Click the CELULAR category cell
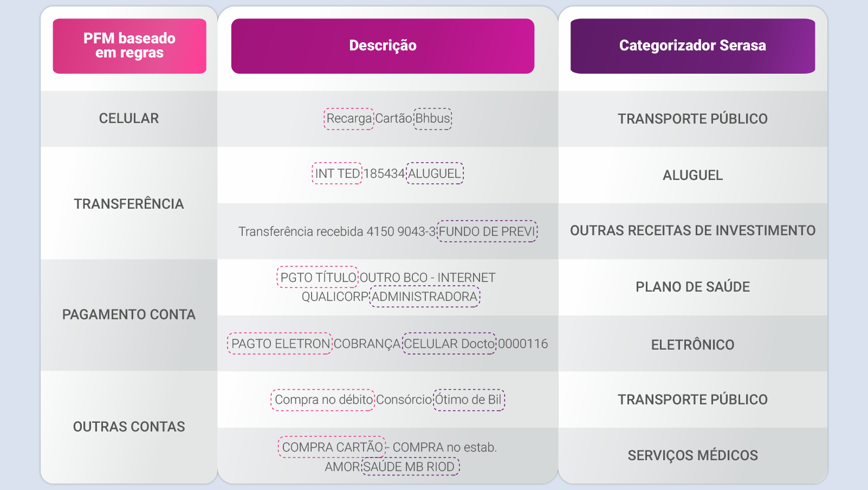This screenshot has width=868, height=490. tap(129, 119)
